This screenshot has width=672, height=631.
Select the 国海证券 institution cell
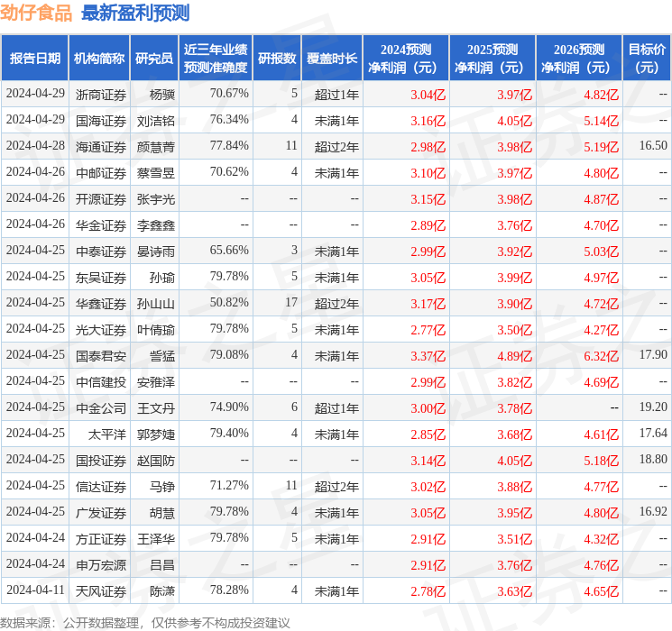pyautogui.click(x=101, y=121)
